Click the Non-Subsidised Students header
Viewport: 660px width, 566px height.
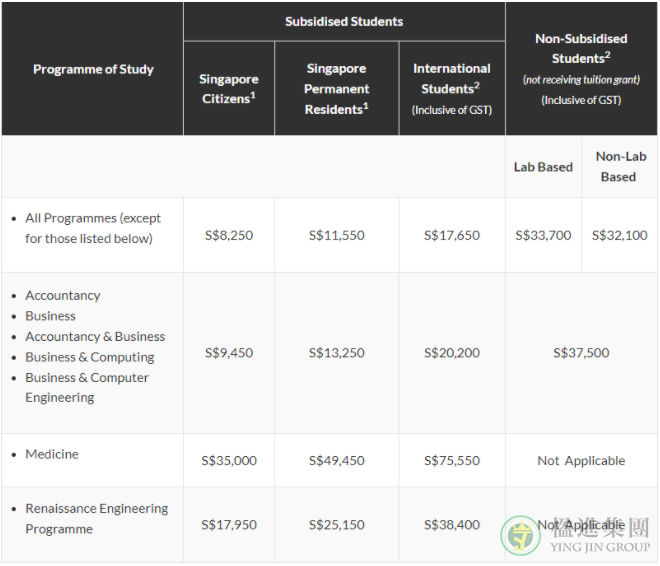click(x=581, y=69)
